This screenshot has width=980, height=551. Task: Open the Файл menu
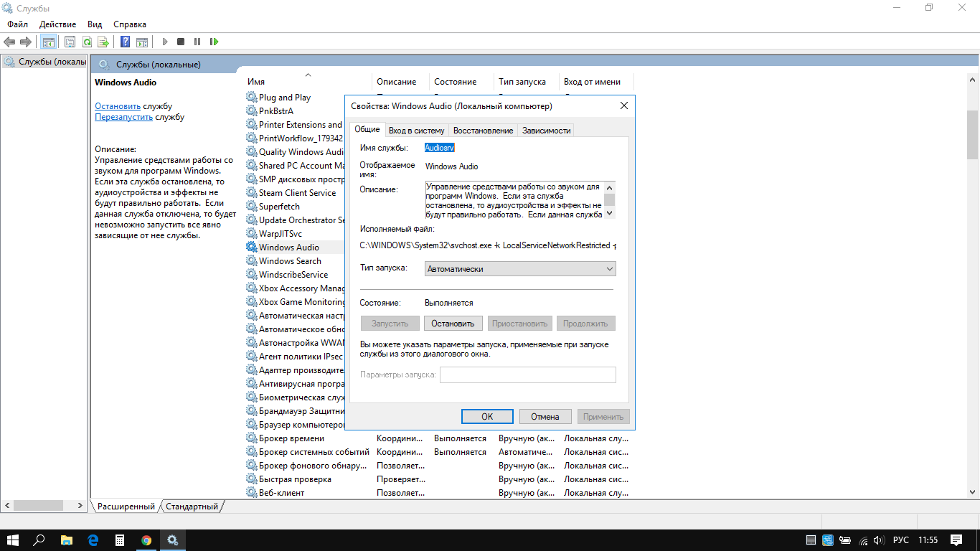pos(18,24)
